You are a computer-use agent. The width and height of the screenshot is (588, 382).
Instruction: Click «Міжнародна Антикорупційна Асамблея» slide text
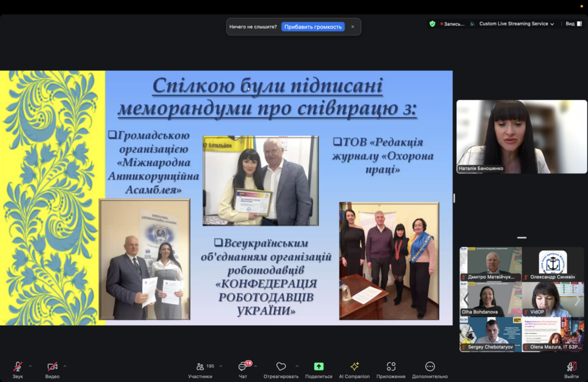(153, 176)
